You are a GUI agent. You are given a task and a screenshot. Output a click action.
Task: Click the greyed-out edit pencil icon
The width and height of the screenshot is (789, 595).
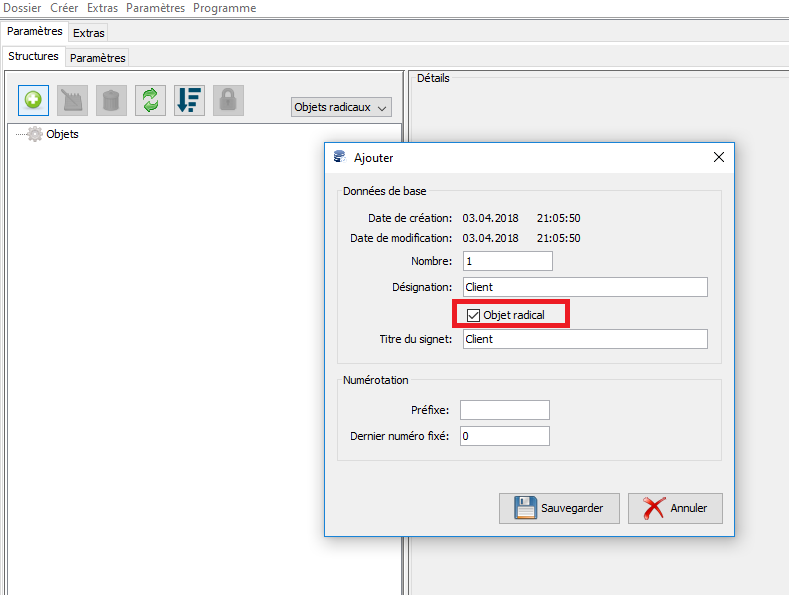[x=72, y=100]
